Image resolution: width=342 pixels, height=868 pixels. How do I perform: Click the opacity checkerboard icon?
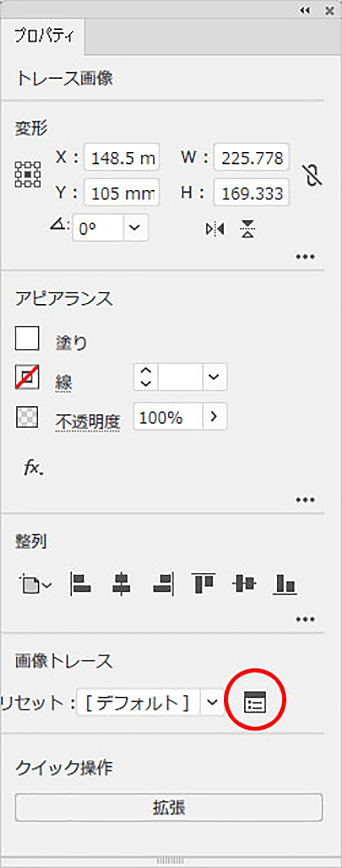pyautogui.click(x=27, y=417)
